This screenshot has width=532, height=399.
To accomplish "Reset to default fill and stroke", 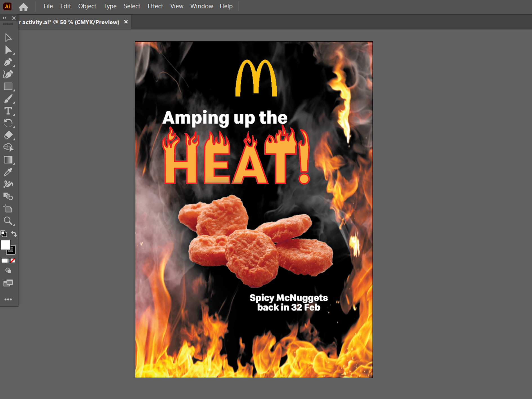I will tap(4, 234).
